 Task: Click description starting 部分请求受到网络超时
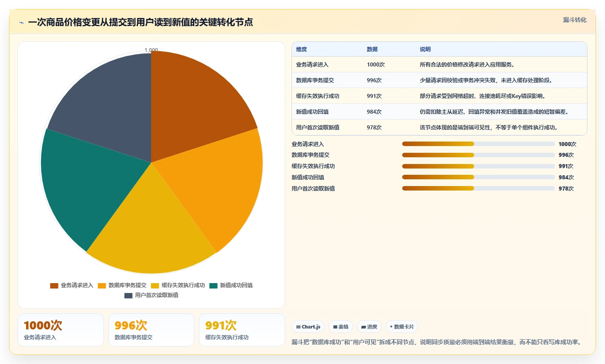coord(483,96)
